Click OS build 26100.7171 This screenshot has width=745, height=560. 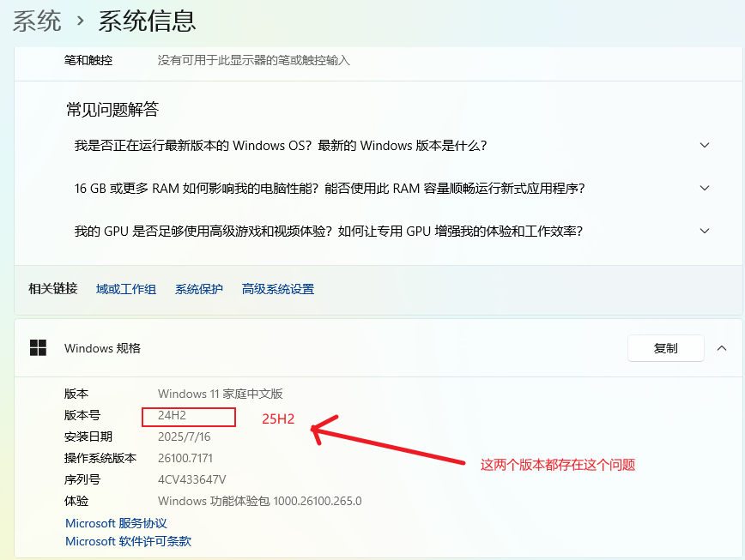(185, 458)
